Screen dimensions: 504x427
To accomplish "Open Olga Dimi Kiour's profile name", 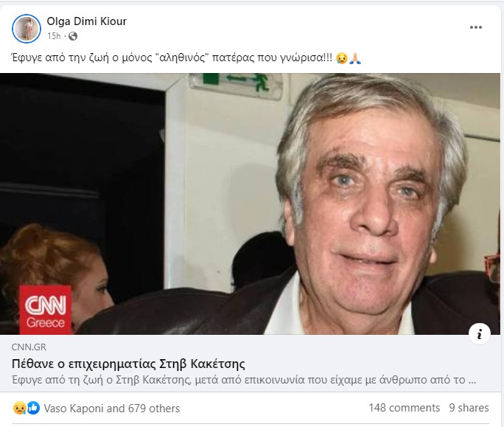I will point(87,21).
